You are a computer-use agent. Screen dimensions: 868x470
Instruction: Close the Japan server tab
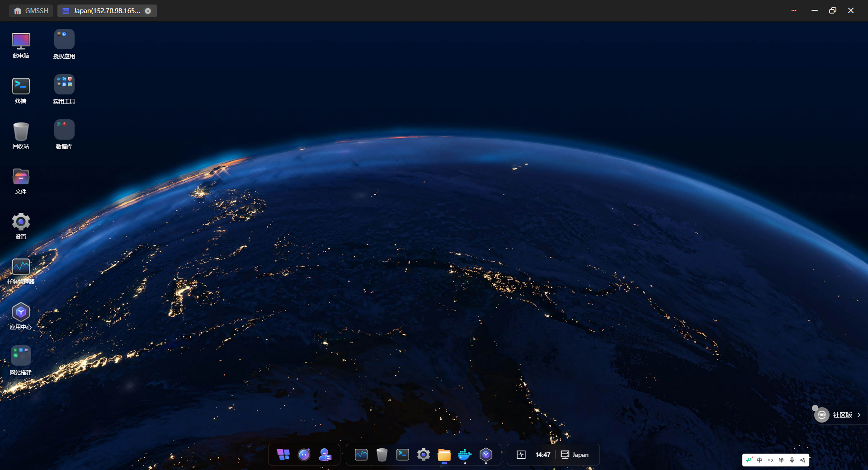click(148, 11)
